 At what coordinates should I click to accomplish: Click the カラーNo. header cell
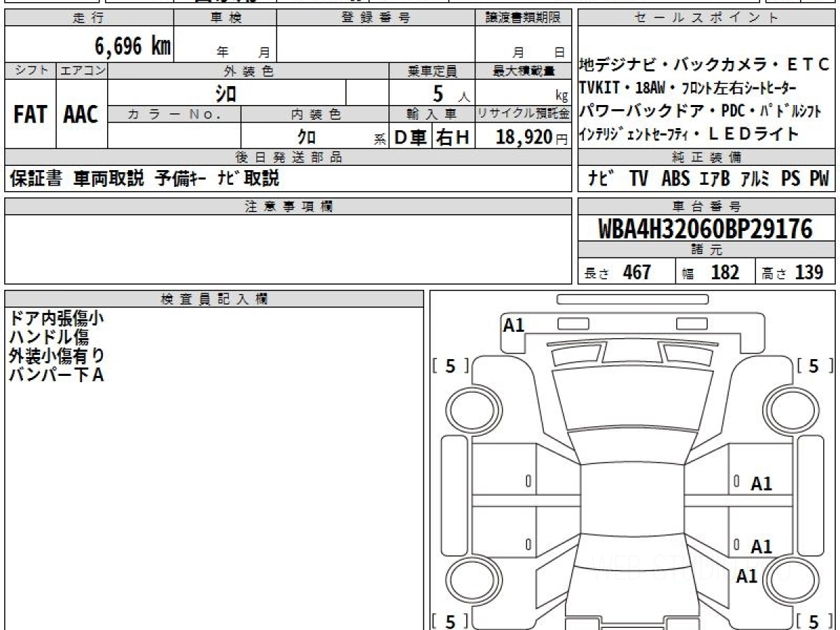tap(175, 113)
